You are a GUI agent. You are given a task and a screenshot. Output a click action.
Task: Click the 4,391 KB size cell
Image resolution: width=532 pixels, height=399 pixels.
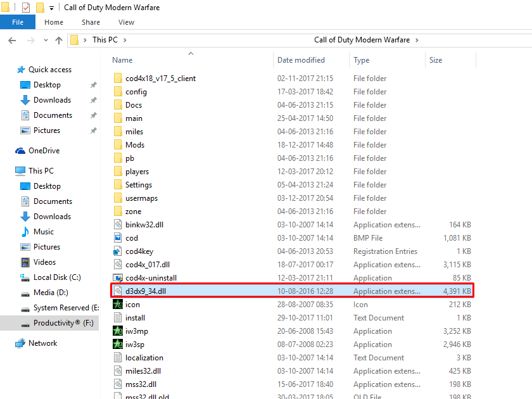click(x=457, y=291)
